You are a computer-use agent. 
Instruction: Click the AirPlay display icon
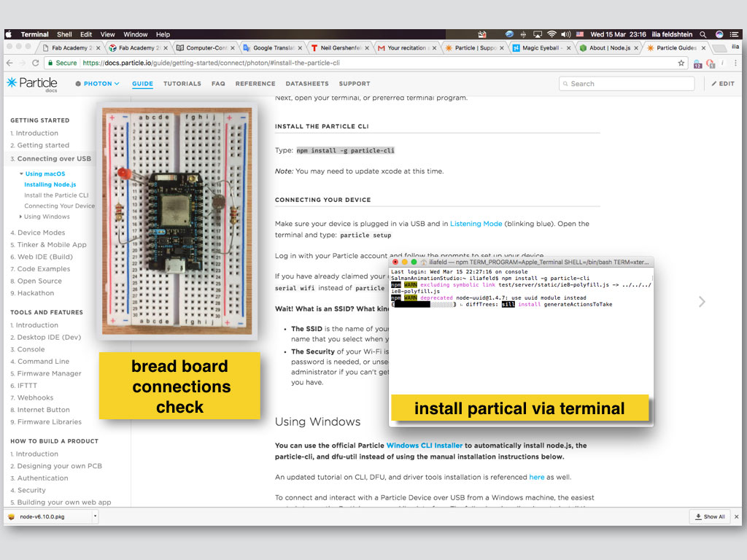click(x=538, y=34)
